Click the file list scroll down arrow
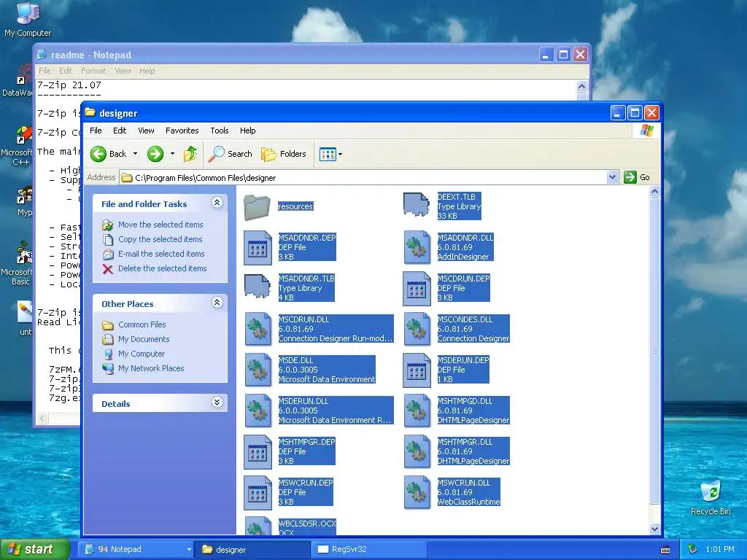The height and width of the screenshot is (560, 747). point(654,529)
